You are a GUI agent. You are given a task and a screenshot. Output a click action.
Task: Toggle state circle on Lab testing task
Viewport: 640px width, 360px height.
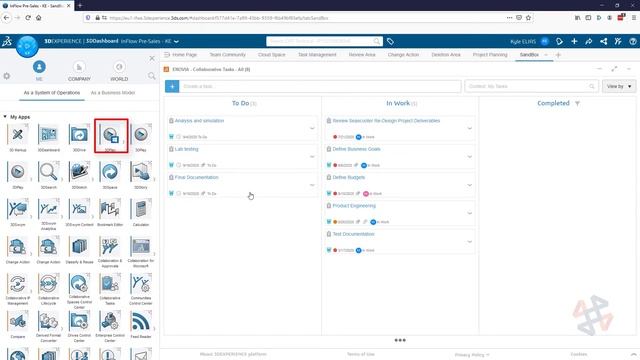(178, 165)
